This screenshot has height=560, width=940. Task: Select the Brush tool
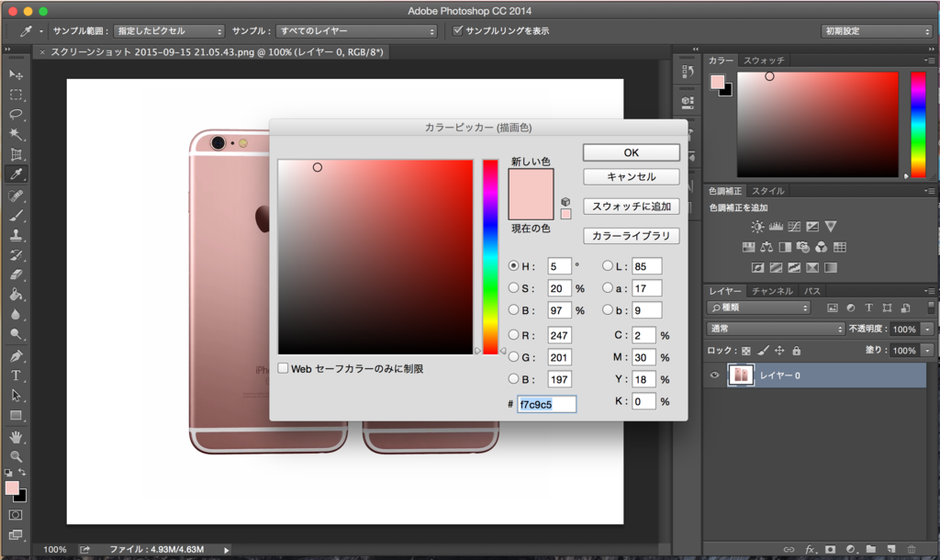point(17,215)
